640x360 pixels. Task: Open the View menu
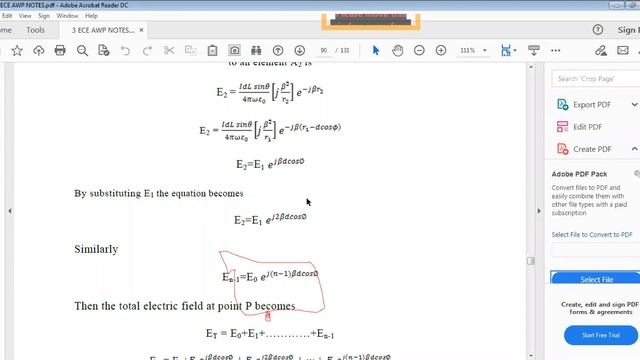click(25, 16)
